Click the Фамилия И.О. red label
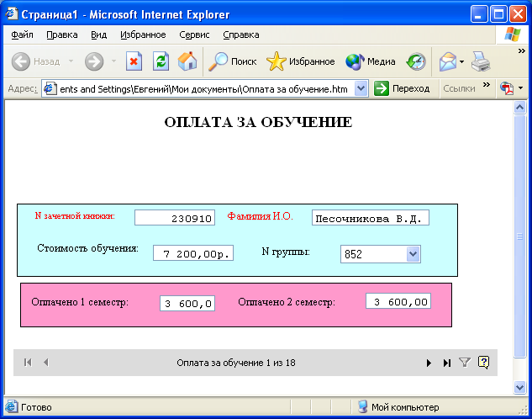Screen dimensions: 532x419 pyautogui.click(x=261, y=216)
